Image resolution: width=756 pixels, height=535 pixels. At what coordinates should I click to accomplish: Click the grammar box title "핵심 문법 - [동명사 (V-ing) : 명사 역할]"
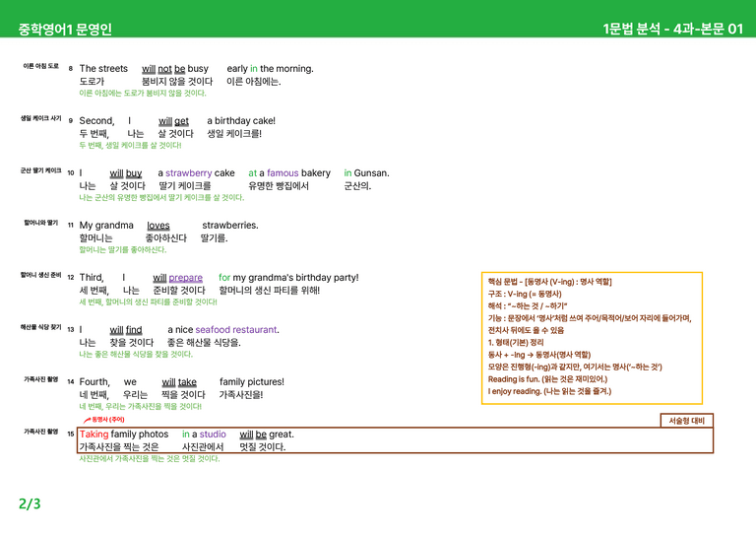(549, 282)
